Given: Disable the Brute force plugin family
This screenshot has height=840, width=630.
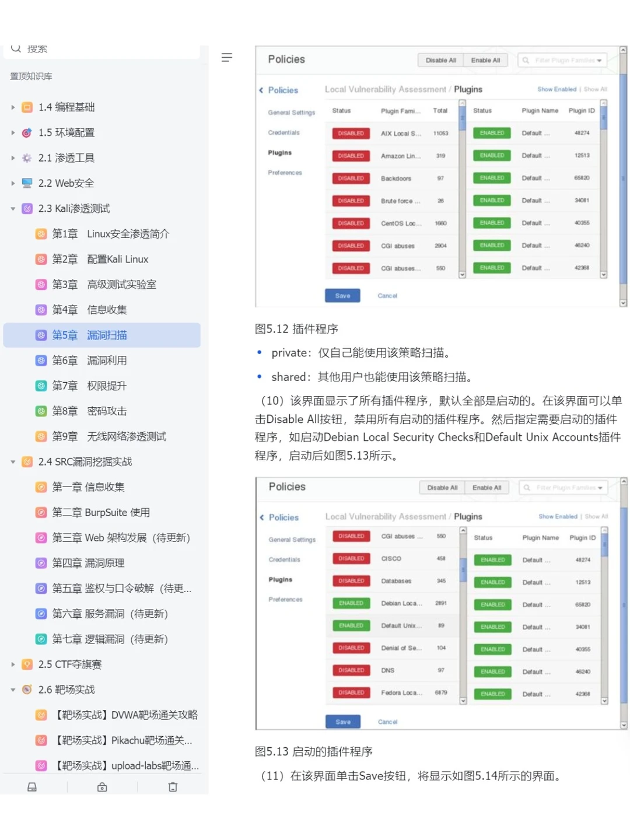Looking at the screenshot, I should tap(350, 200).
